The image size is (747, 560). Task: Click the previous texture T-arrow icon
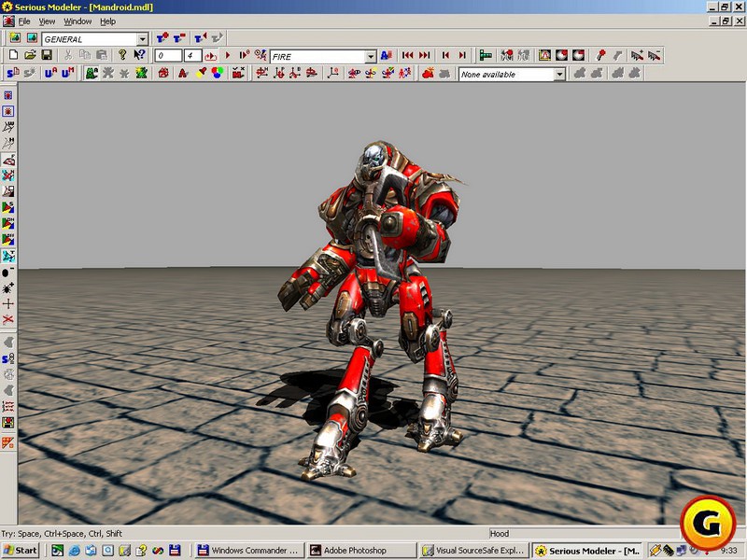click(x=201, y=38)
